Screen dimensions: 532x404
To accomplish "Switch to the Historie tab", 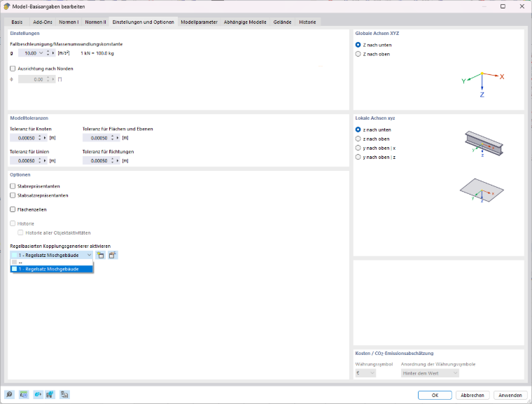I will [307, 22].
